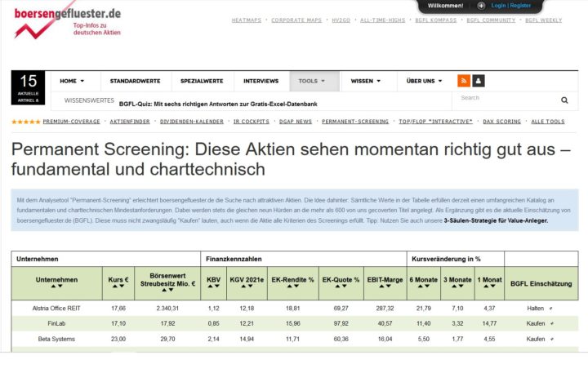This screenshot has width=588, height=369.
Task: Sort Unternehmen column ascending with up arrow
Action: tap(53, 286)
